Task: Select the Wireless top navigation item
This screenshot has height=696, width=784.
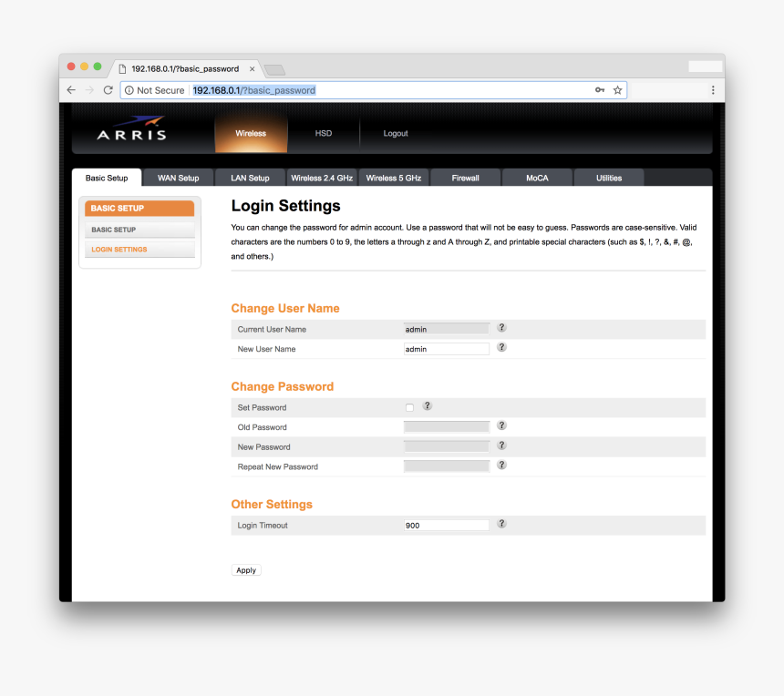Action: coord(251,133)
